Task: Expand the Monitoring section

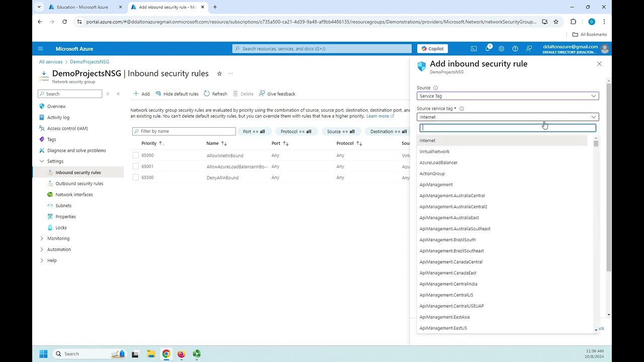Action: coord(42,238)
